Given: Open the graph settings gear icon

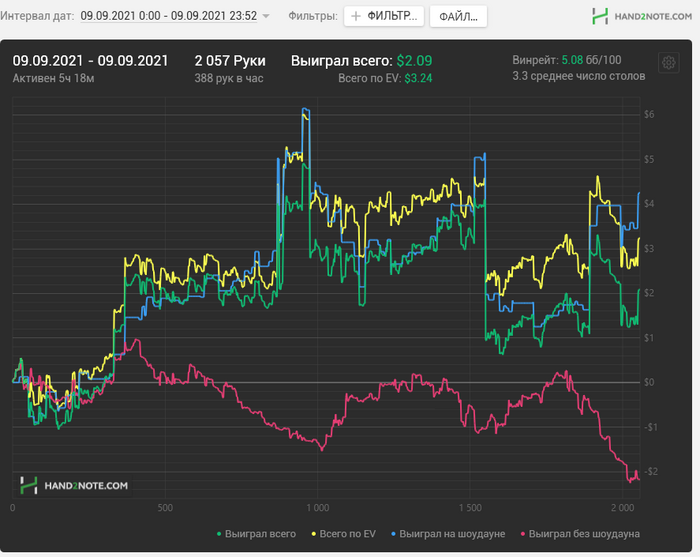Looking at the screenshot, I should click(x=668, y=63).
